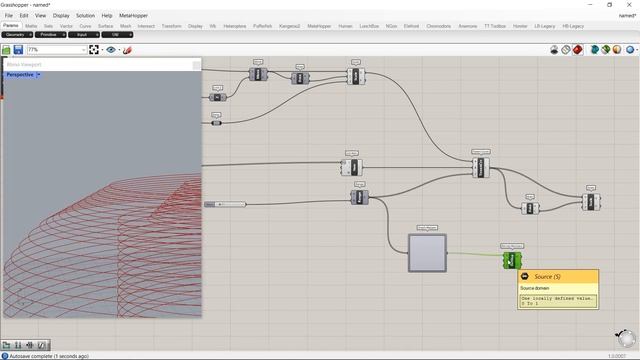Click the fourth icon in the bottom-left widget bar
Screen dimensions: 640x360
pyautogui.click(x=42, y=345)
